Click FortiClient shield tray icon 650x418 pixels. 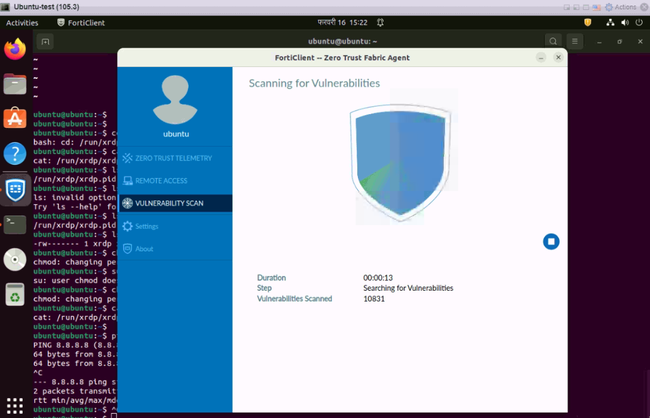click(x=587, y=22)
